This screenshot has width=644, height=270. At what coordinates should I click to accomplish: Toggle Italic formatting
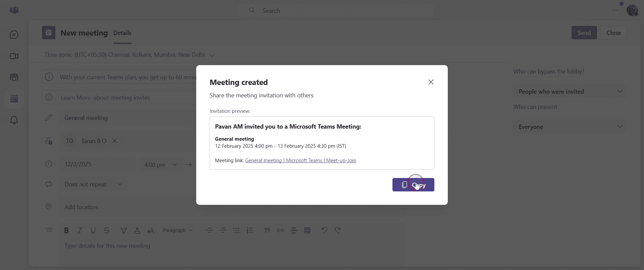point(80,230)
